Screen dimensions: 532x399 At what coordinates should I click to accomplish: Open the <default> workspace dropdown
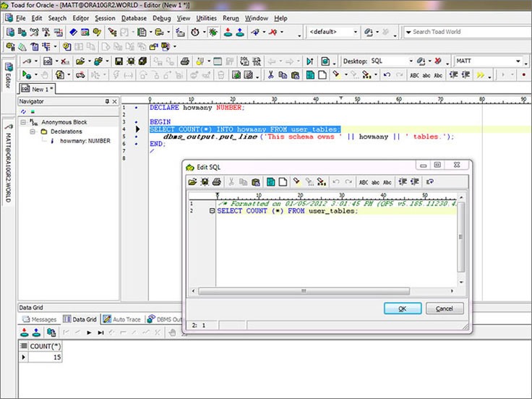(x=355, y=33)
